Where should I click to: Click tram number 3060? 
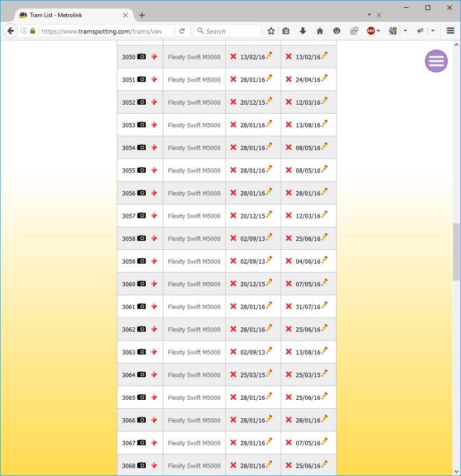click(x=128, y=284)
